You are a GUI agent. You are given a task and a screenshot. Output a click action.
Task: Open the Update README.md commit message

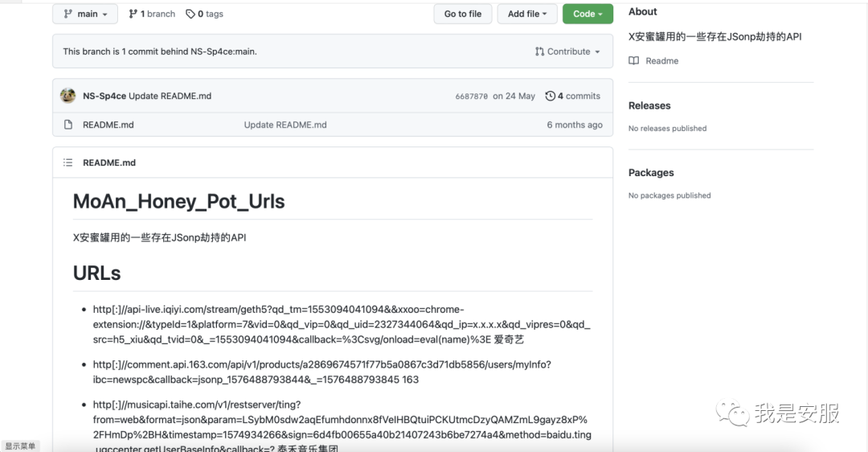(170, 96)
